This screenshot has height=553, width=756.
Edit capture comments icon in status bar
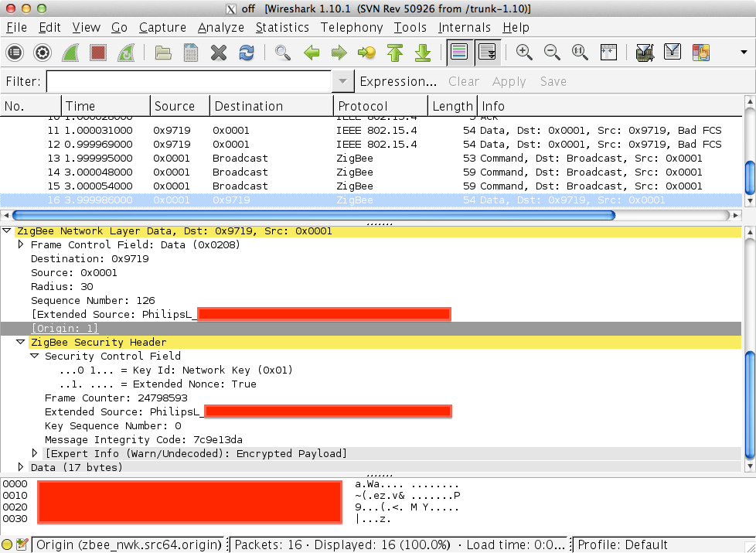click(x=22, y=545)
